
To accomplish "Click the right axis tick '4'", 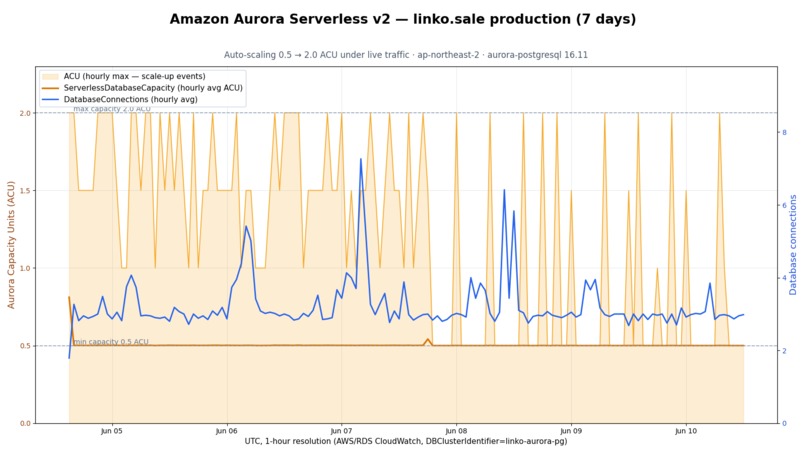I will (784, 278).
